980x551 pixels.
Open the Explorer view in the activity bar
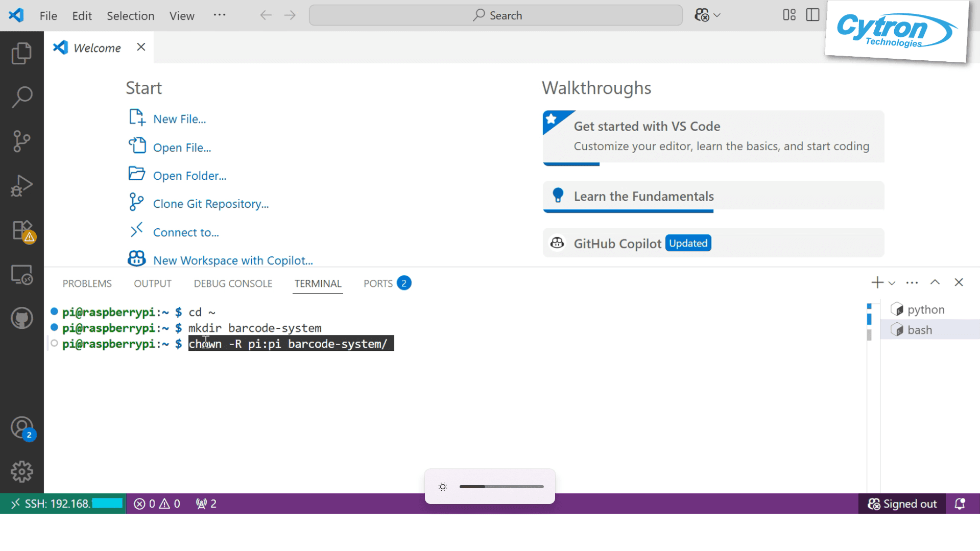click(x=21, y=53)
